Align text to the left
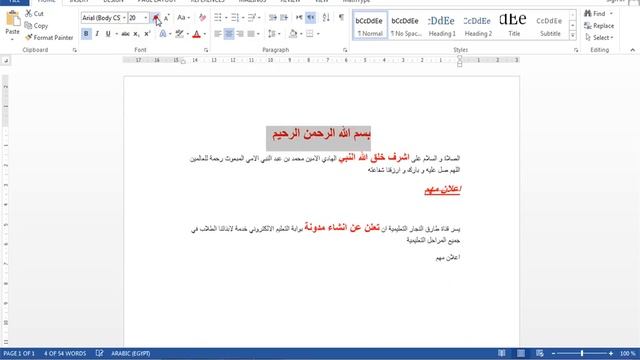The image size is (640, 360). 218,34
